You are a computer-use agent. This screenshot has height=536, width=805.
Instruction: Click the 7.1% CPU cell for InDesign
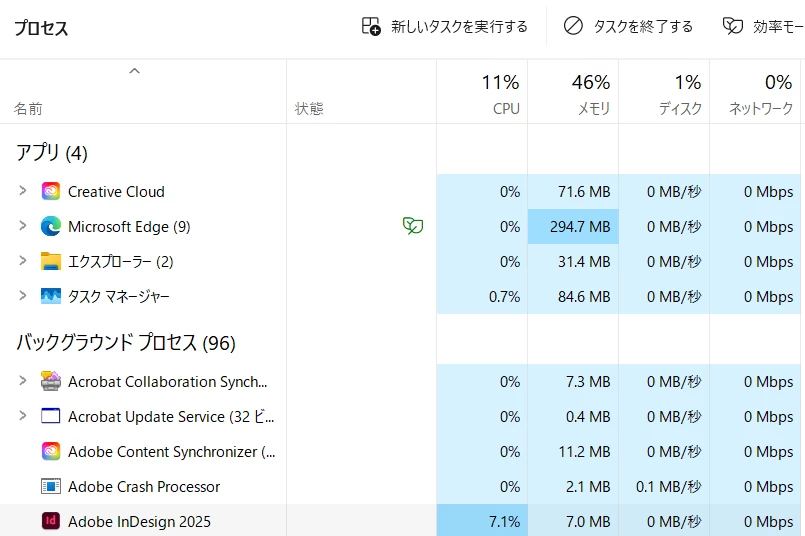[482, 521]
